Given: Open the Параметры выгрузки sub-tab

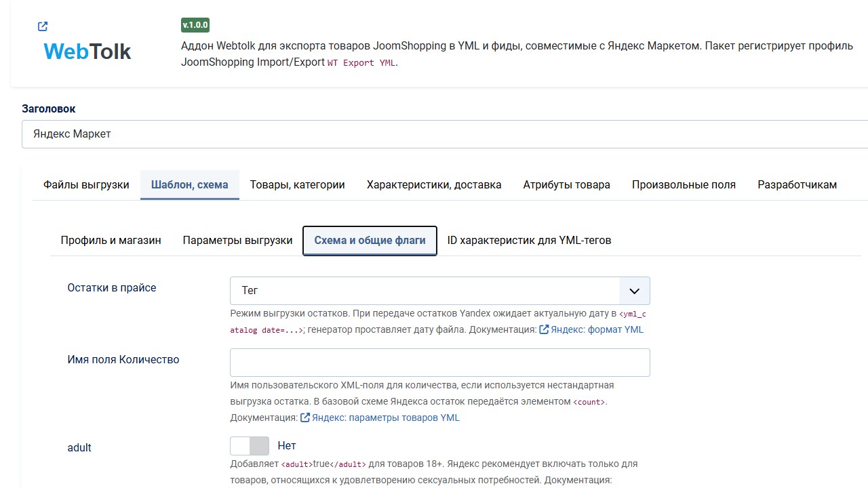Looking at the screenshot, I should [x=238, y=240].
